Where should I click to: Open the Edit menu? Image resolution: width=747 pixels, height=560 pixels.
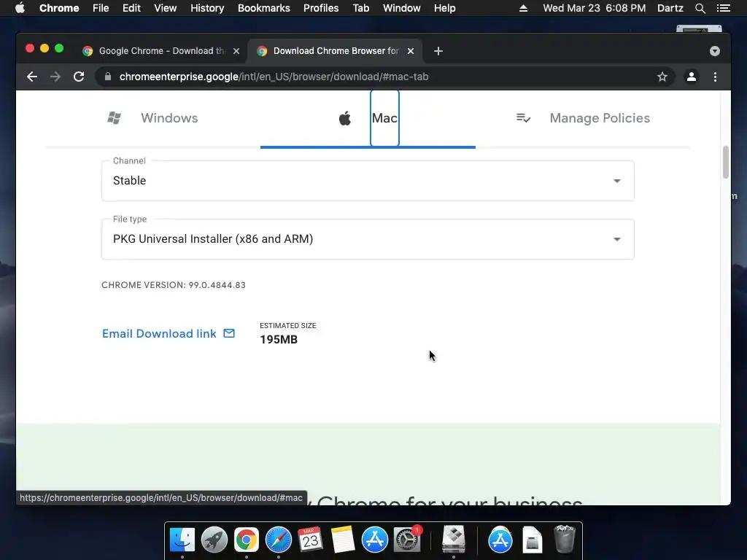131,8
